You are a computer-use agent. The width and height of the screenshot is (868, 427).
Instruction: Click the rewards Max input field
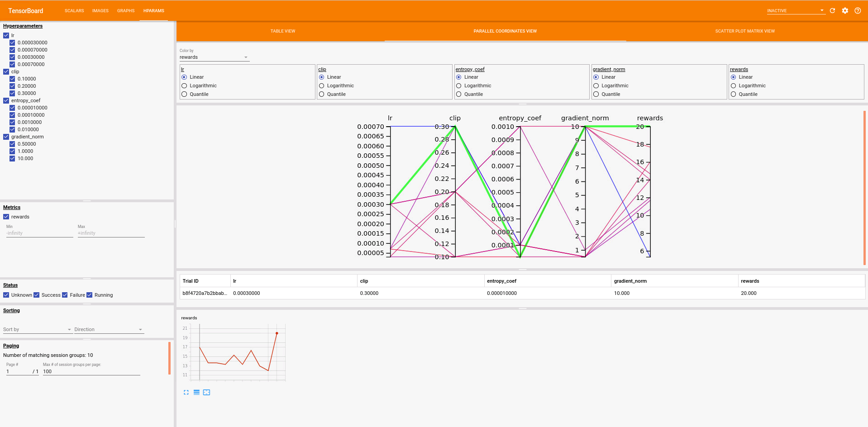[111, 233]
